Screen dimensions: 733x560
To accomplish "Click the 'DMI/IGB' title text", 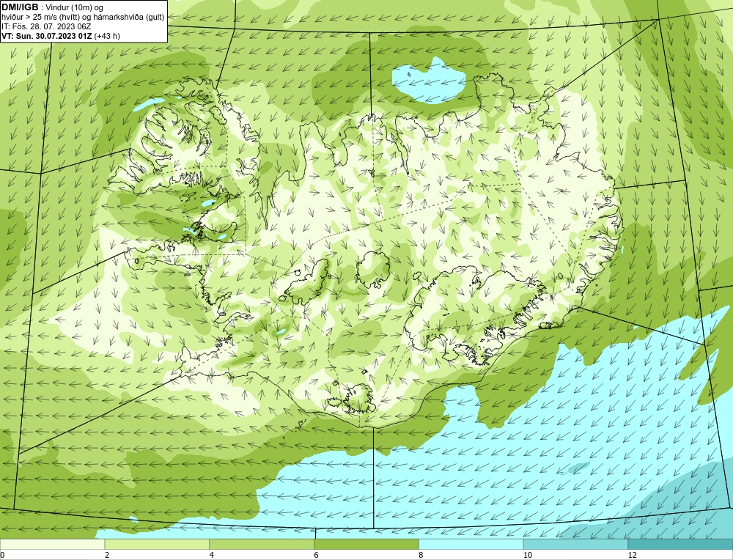I will [20, 7].
